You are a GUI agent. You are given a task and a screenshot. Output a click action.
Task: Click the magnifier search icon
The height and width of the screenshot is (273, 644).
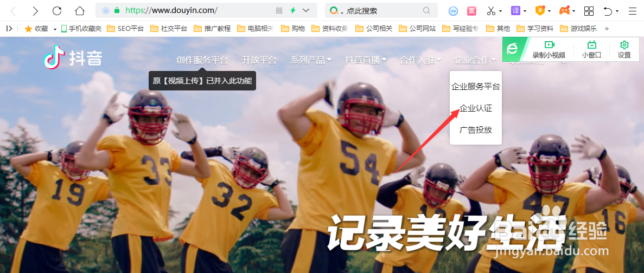click(x=426, y=11)
